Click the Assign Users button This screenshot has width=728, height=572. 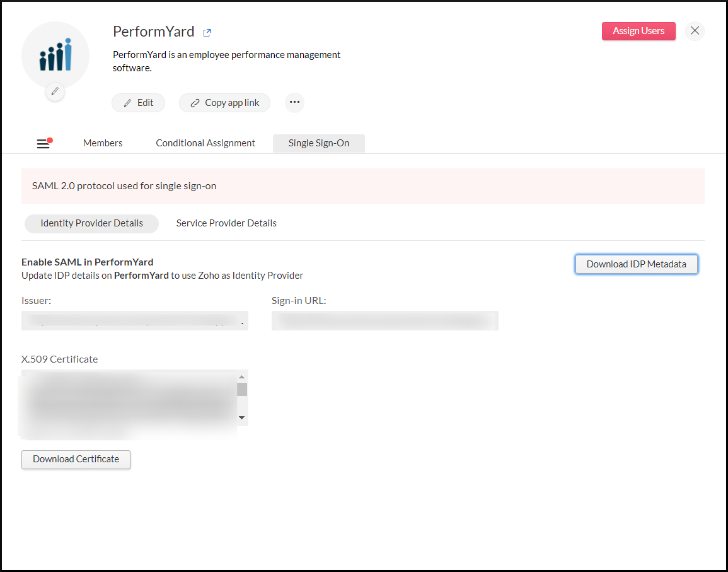638,31
